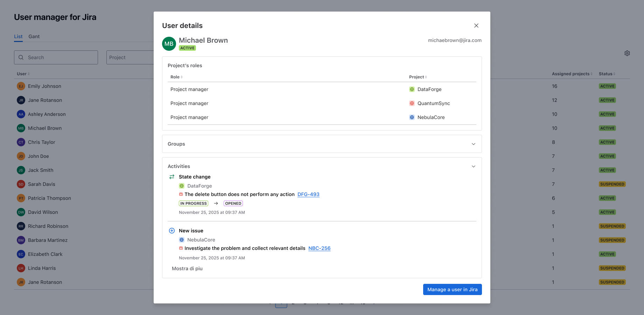Open the settings gear icon
644x315 pixels.
[x=627, y=53]
